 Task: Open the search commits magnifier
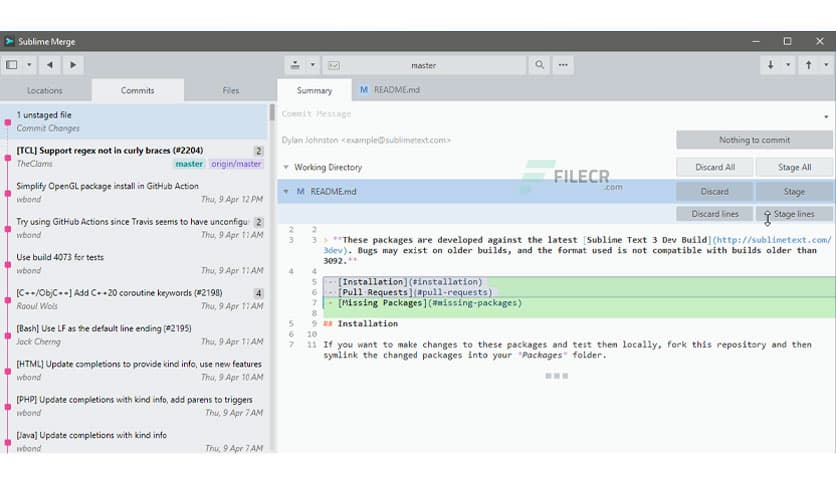[540, 65]
